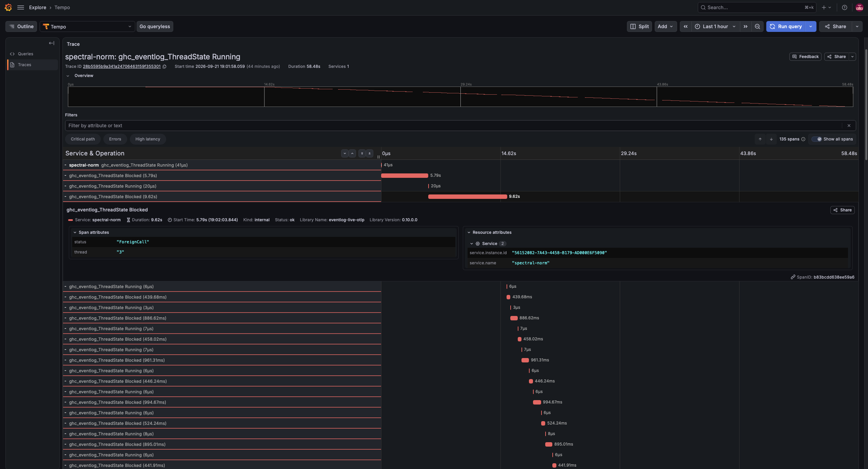Viewport: 868px width, 469px height.
Task: Select Traces in the side panel
Action: 32,65
